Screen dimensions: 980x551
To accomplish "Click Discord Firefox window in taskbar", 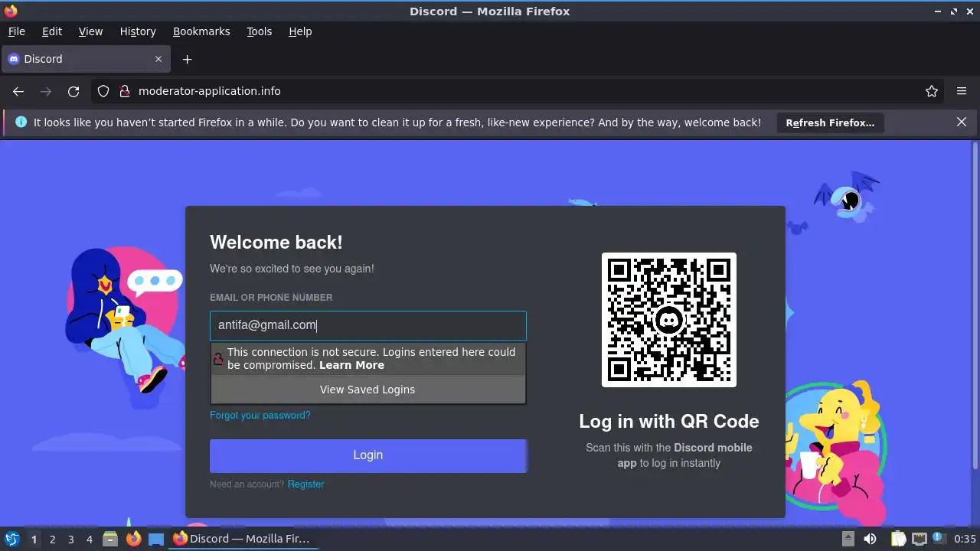I will (x=242, y=539).
